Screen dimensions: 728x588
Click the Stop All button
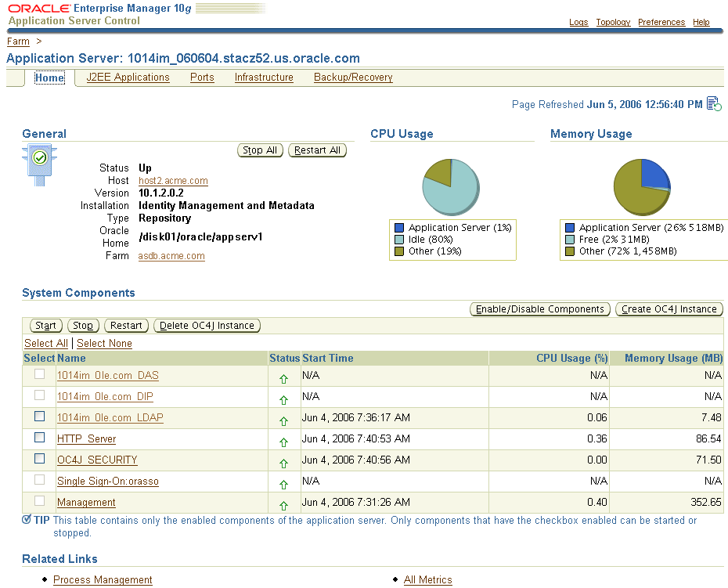260,150
